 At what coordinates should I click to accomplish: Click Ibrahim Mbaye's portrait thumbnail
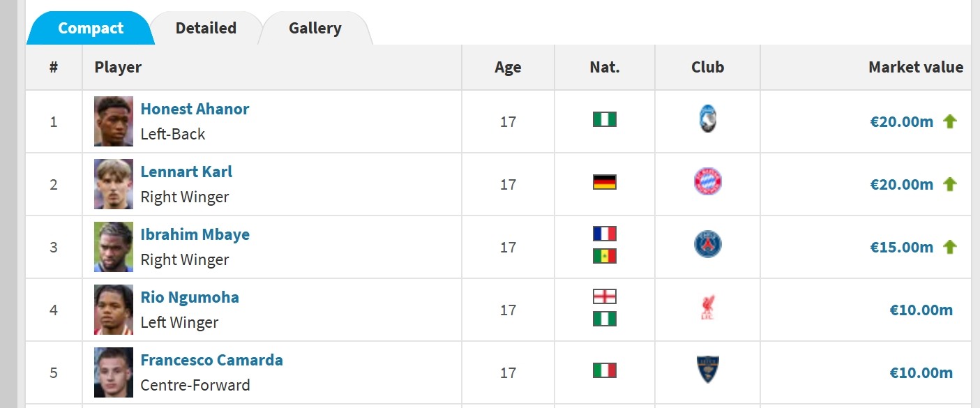pos(114,247)
